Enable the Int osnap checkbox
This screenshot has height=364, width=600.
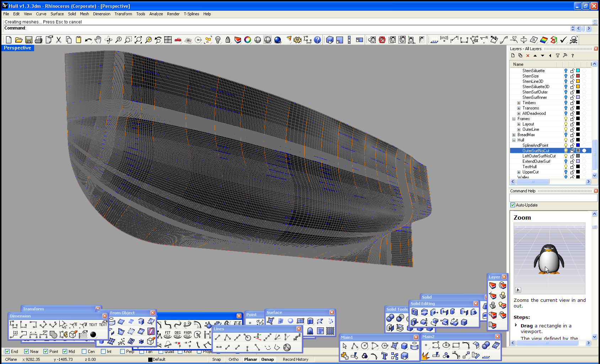coord(103,352)
